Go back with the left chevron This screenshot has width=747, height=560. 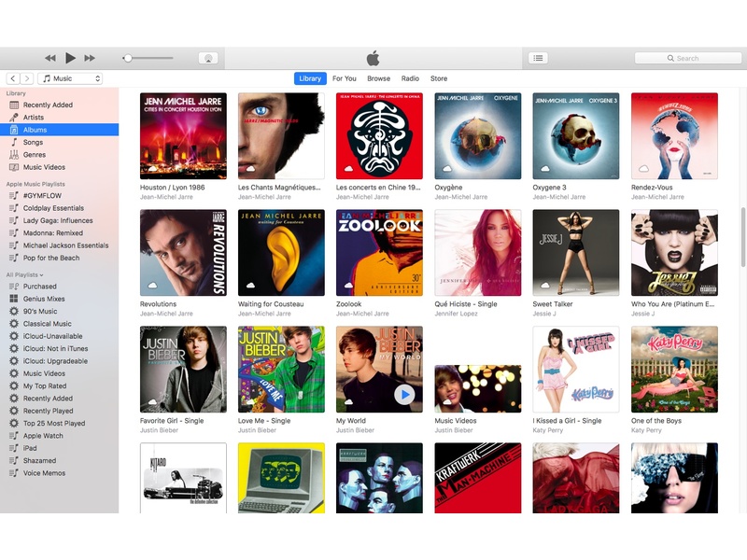tap(13, 78)
